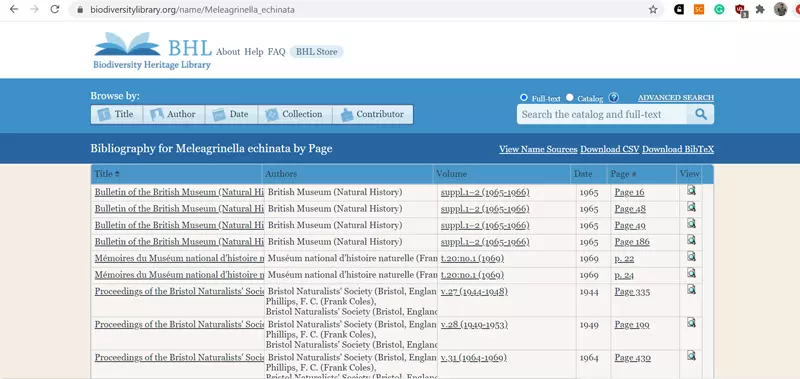Browse by Collection button
The width and height of the screenshot is (800, 379).
coord(295,114)
